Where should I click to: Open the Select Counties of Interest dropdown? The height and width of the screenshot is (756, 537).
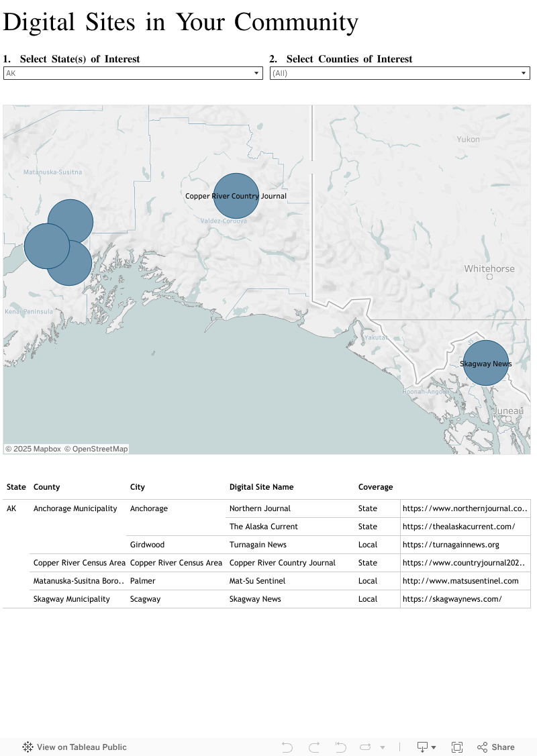[400, 73]
